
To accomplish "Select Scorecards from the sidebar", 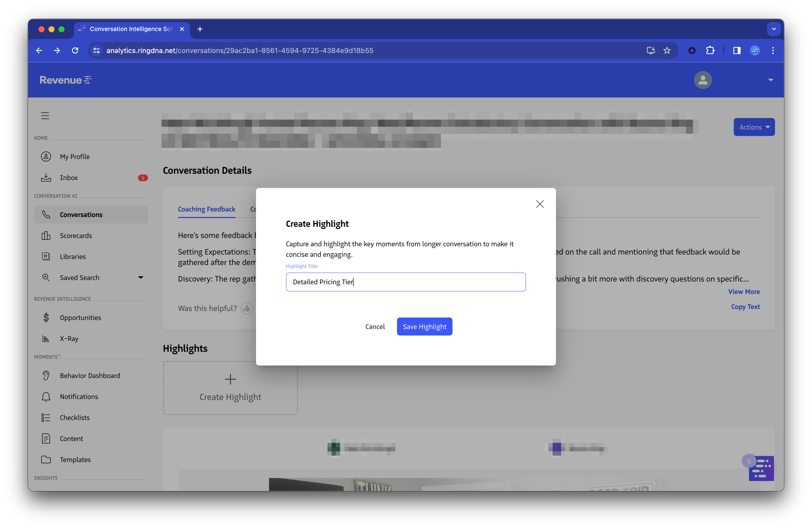I will pyautogui.click(x=76, y=235).
